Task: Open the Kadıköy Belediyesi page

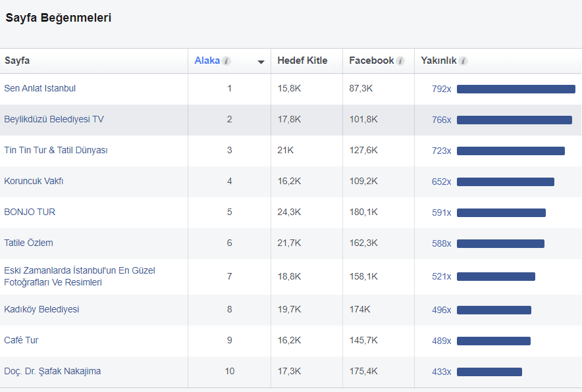Action: click(41, 309)
